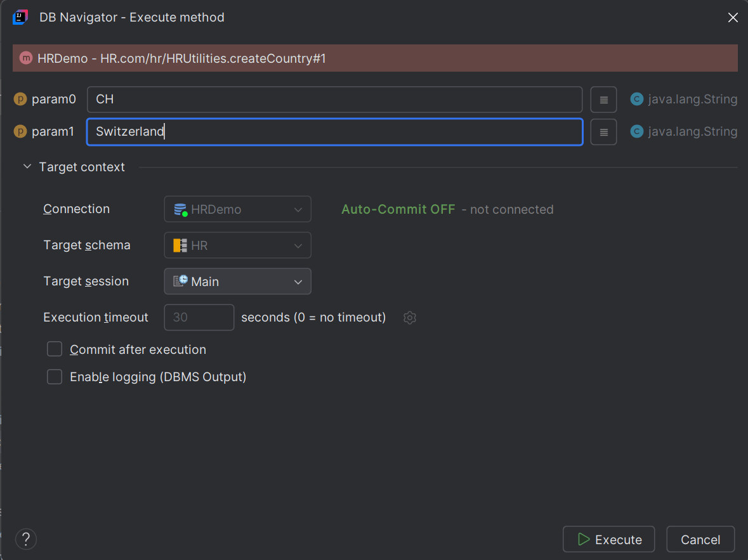748x560 pixels.
Task: Click the help question mark icon
Action: (x=25, y=539)
